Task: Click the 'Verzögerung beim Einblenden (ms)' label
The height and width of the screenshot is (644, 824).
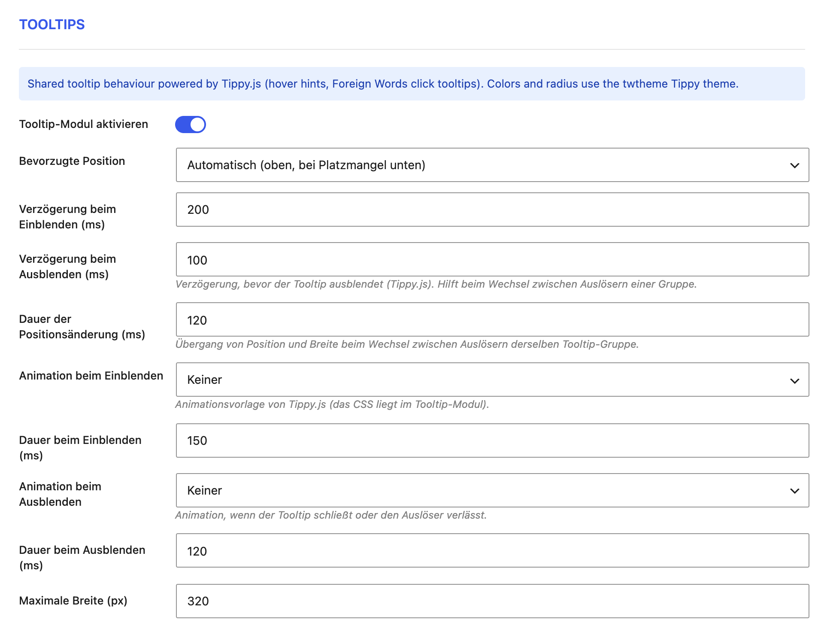Action: click(67, 217)
